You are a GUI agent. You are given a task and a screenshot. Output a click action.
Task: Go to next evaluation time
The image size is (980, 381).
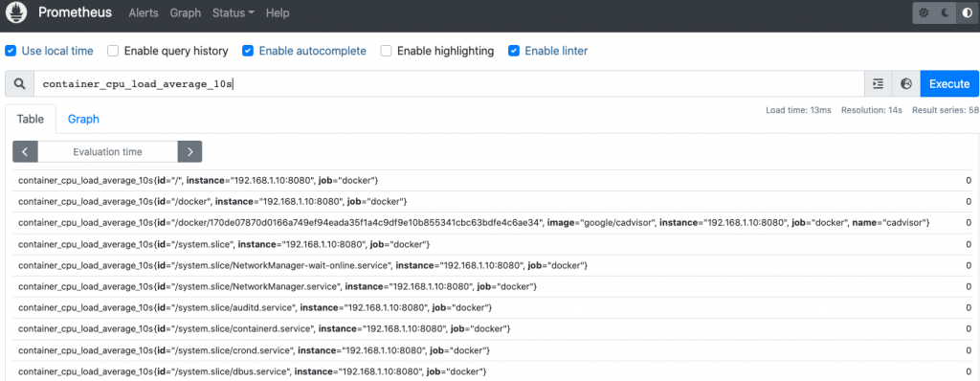pyautogui.click(x=190, y=151)
